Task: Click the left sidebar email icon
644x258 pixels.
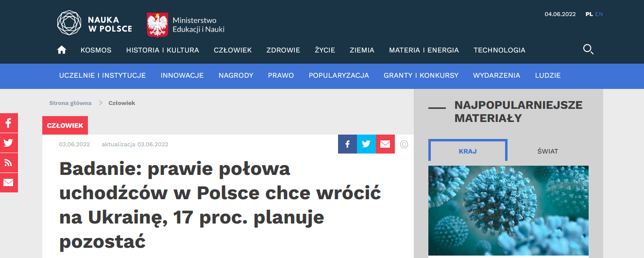Action: tap(8, 183)
